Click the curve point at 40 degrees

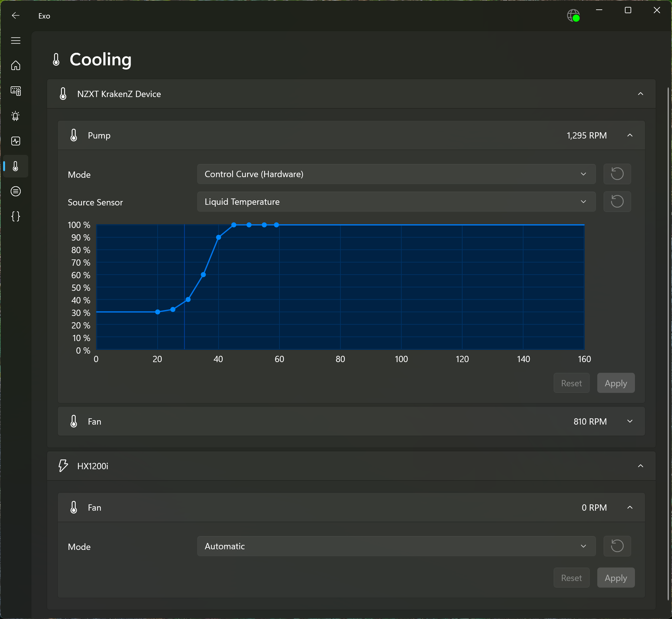click(219, 237)
